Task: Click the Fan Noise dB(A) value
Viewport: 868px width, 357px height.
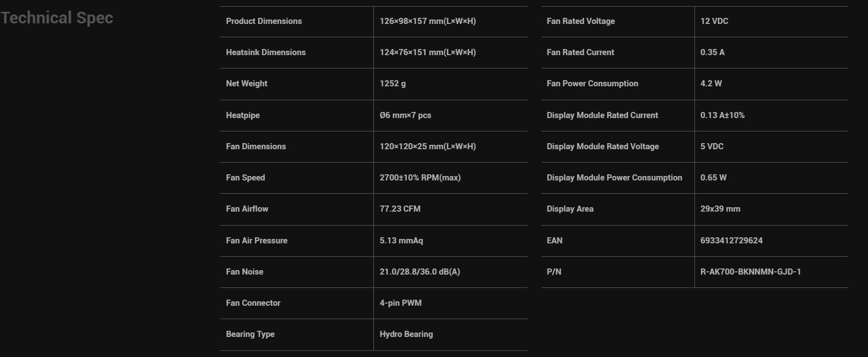Action: click(420, 272)
